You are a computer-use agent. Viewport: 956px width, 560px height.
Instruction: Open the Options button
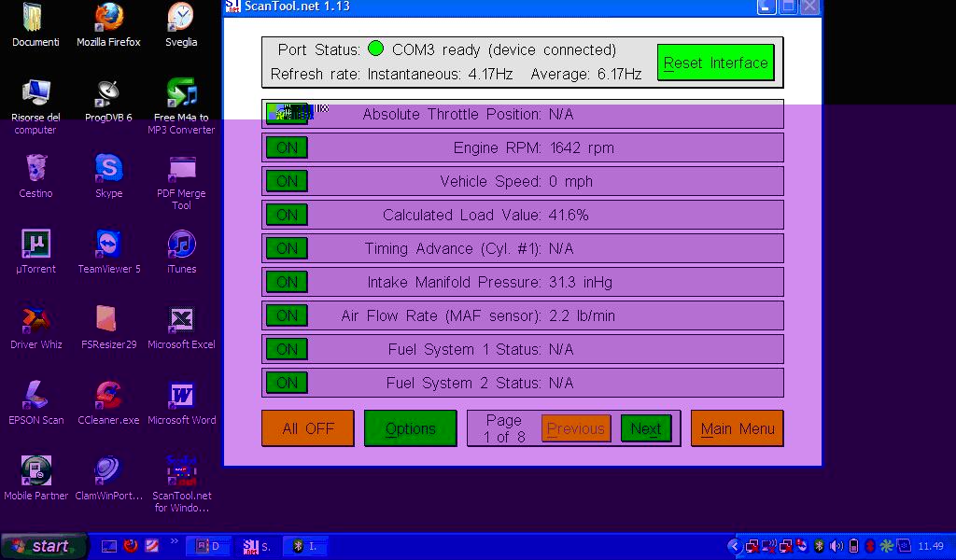(411, 428)
